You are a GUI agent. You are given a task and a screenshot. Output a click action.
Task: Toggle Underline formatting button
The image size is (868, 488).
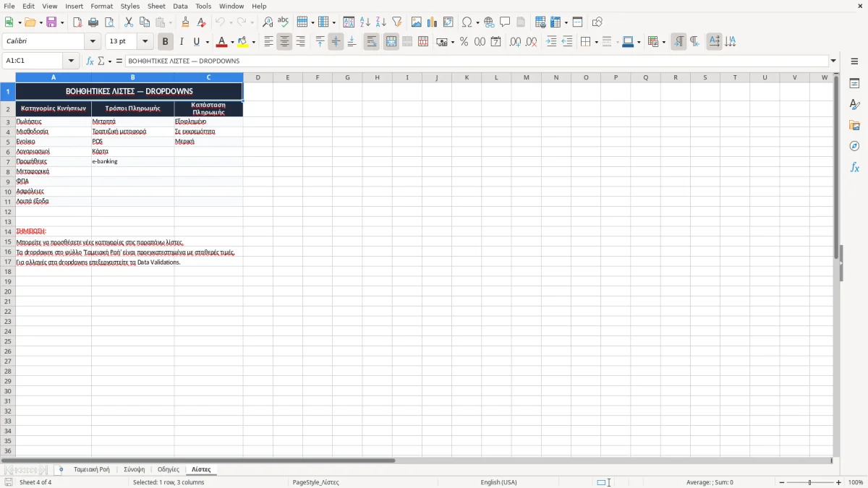point(196,42)
